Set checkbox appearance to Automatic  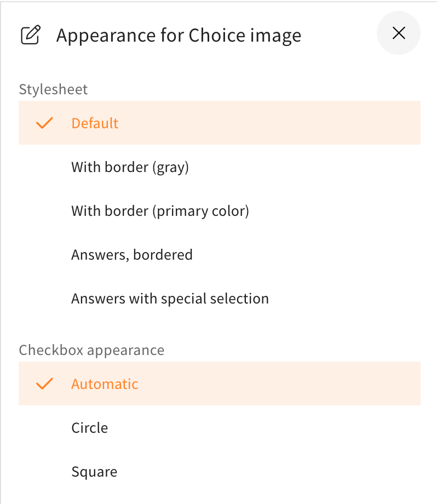(x=105, y=383)
